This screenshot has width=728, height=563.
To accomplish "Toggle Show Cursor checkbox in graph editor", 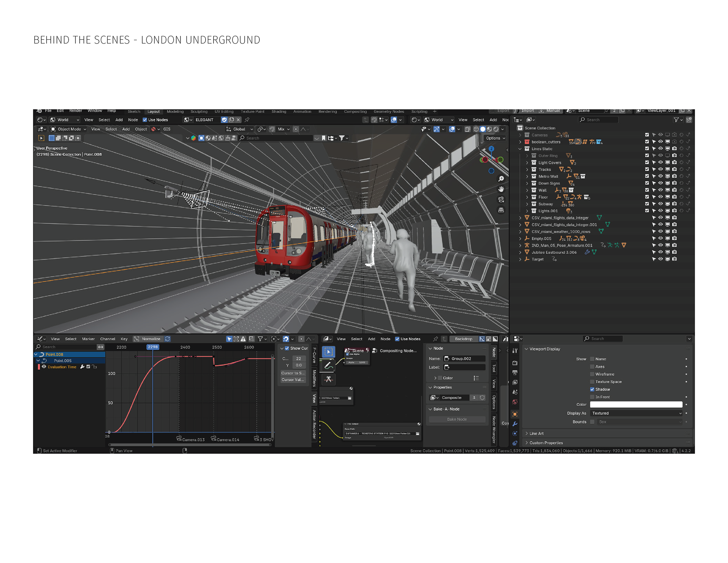I will point(287,348).
